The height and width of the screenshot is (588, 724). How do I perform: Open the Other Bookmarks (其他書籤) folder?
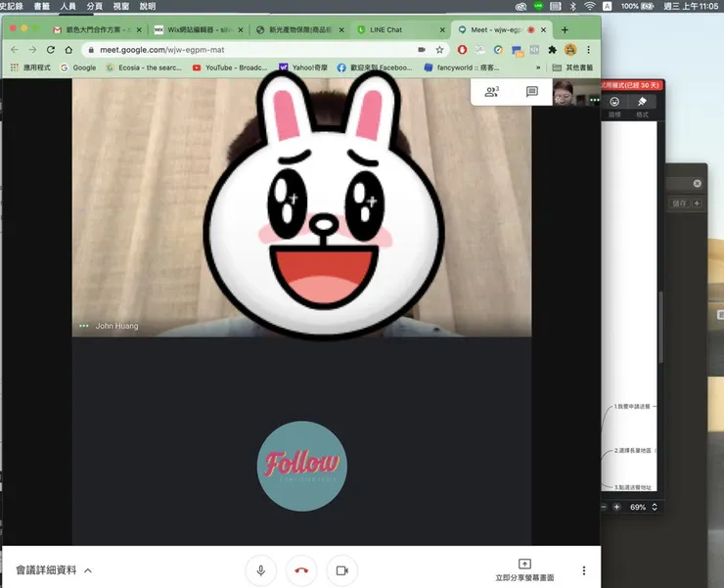coord(572,68)
